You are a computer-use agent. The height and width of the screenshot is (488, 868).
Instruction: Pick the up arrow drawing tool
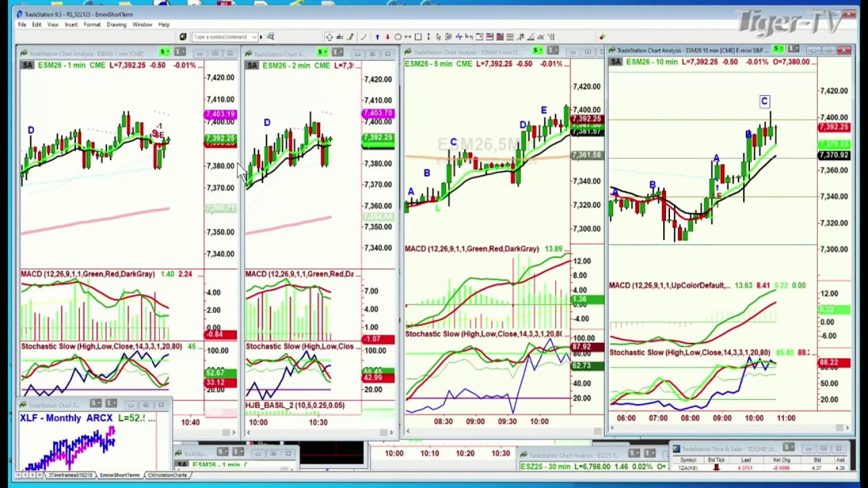tap(378, 37)
